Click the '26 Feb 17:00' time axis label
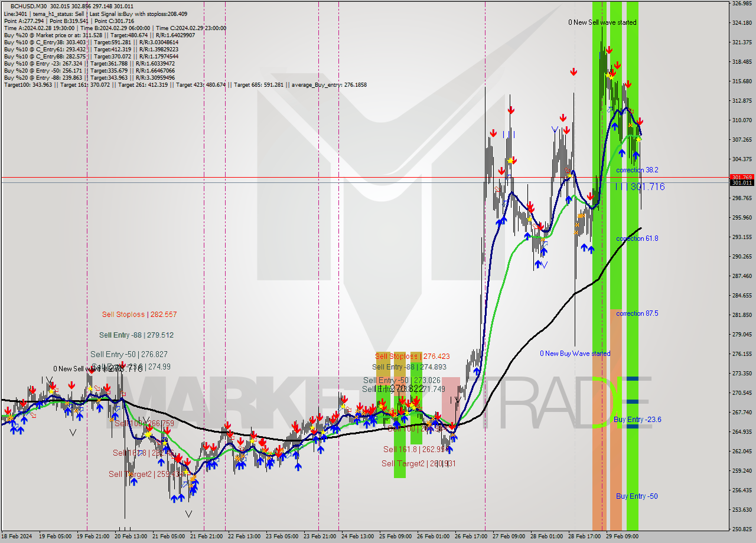Image resolution: width=756 pixels, height=543 pixels. [x=471, y=537]
